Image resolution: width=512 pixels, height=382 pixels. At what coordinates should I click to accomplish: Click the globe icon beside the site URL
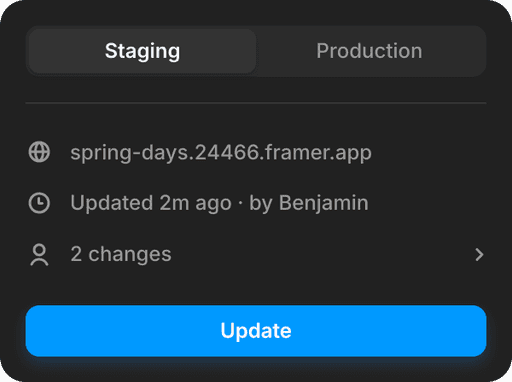[39, 152]
